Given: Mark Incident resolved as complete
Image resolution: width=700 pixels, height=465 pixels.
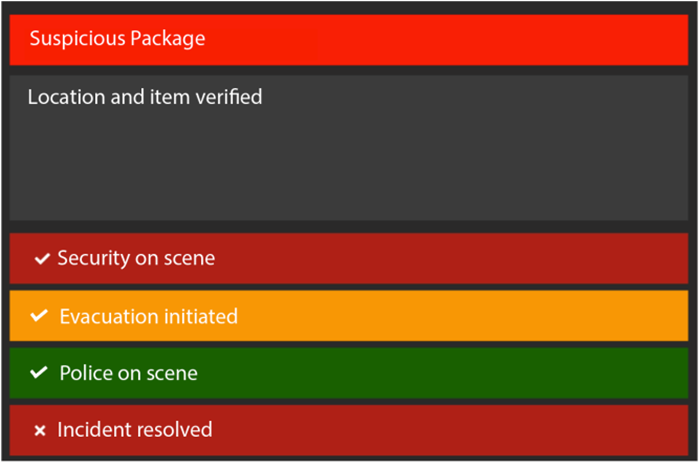Looking at the screenshot, I should click(x=349, y=430).
